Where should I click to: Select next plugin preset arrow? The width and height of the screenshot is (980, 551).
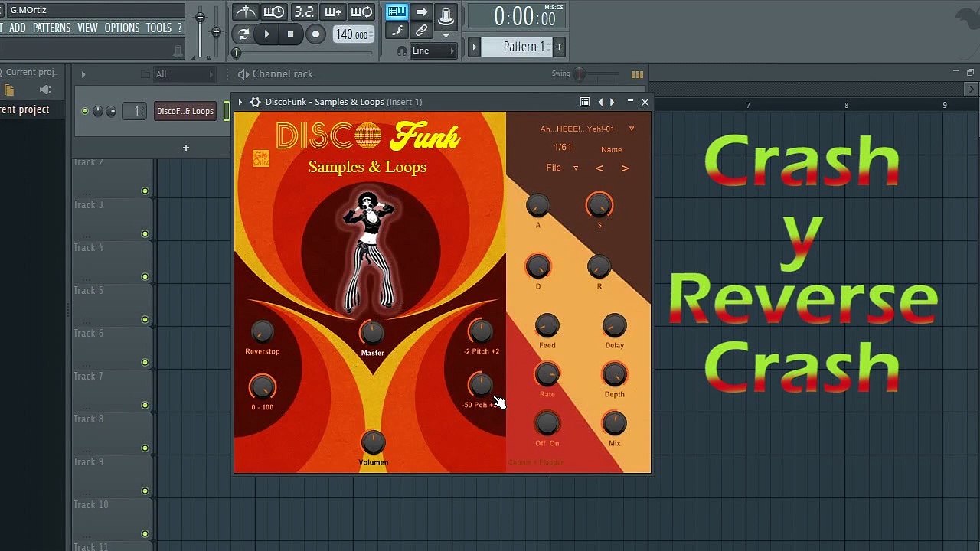click(x=612, y=102)
